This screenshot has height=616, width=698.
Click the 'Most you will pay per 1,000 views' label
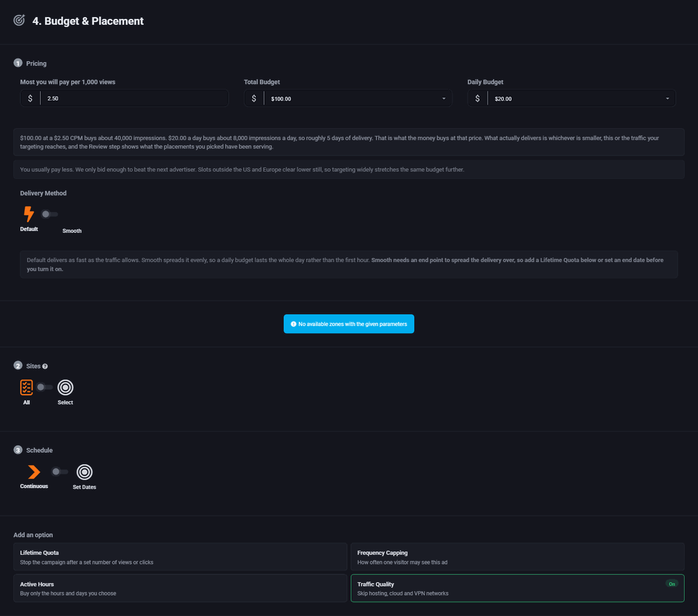coord(68,82)
